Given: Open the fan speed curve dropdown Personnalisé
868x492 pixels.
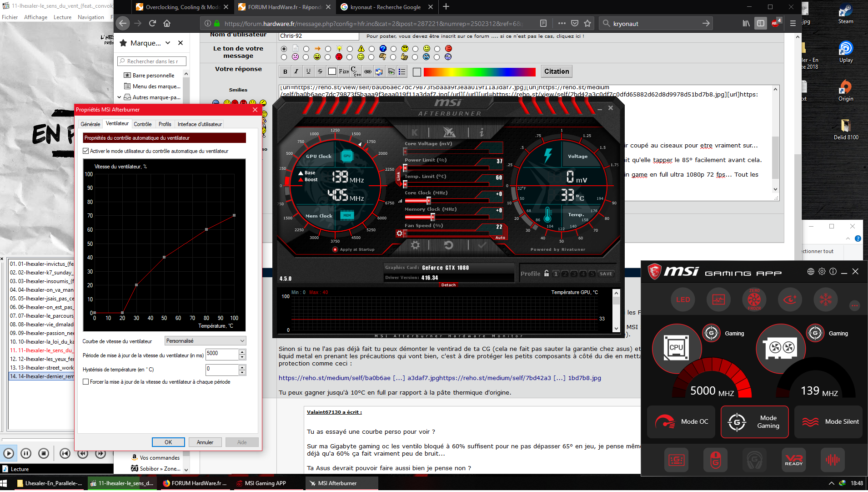Looking at the screenshot, I should pos(205,341).
